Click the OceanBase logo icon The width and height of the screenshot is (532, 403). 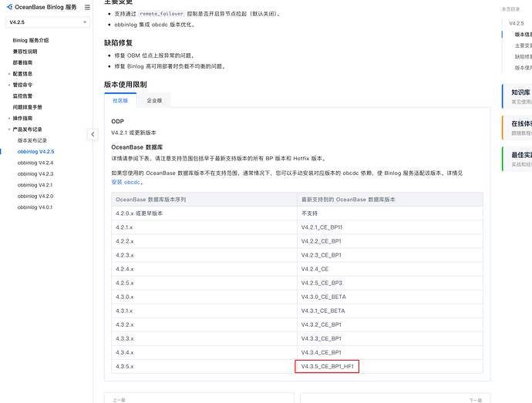click(9, 7)
